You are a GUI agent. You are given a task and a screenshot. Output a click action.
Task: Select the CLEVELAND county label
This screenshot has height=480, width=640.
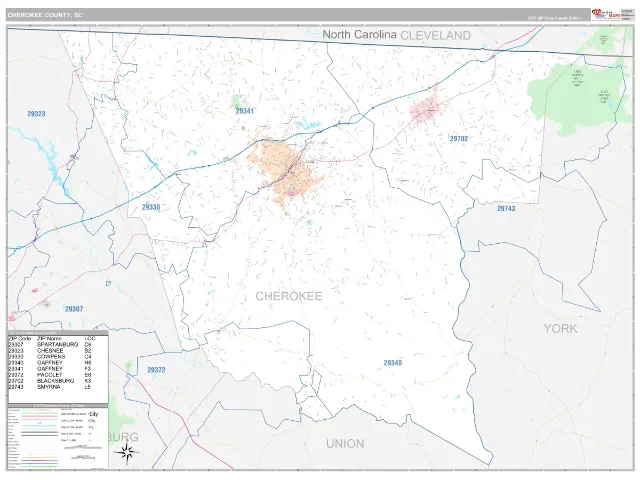(x=436, y=36)
